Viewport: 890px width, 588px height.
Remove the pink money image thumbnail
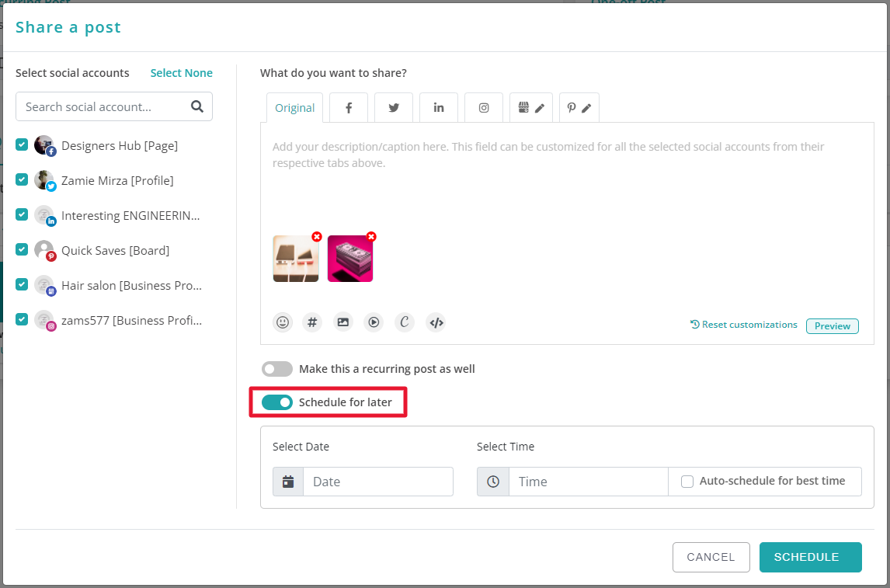371,237
